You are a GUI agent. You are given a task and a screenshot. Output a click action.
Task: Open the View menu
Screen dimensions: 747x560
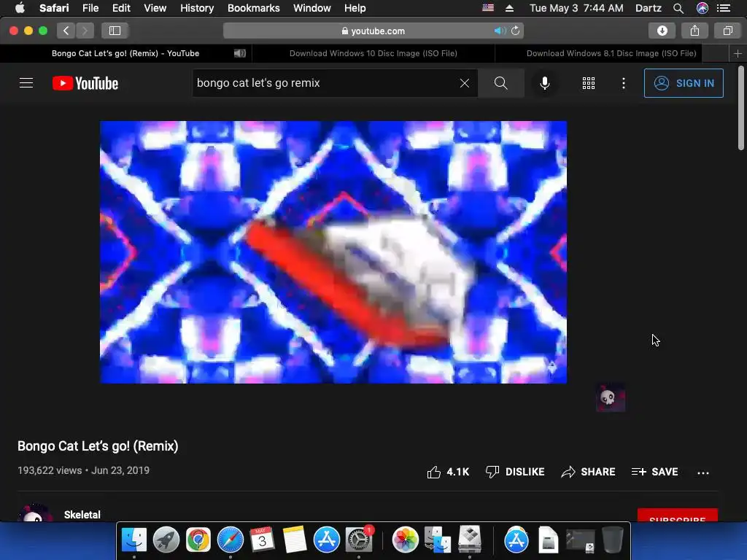click(x=155, y=8)
